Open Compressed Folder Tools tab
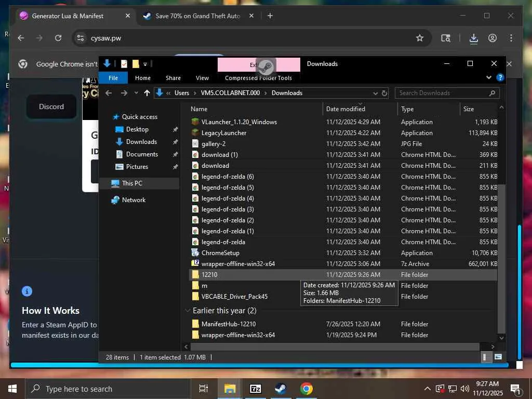Screen dimensions: 532x399 click(258, 78)
